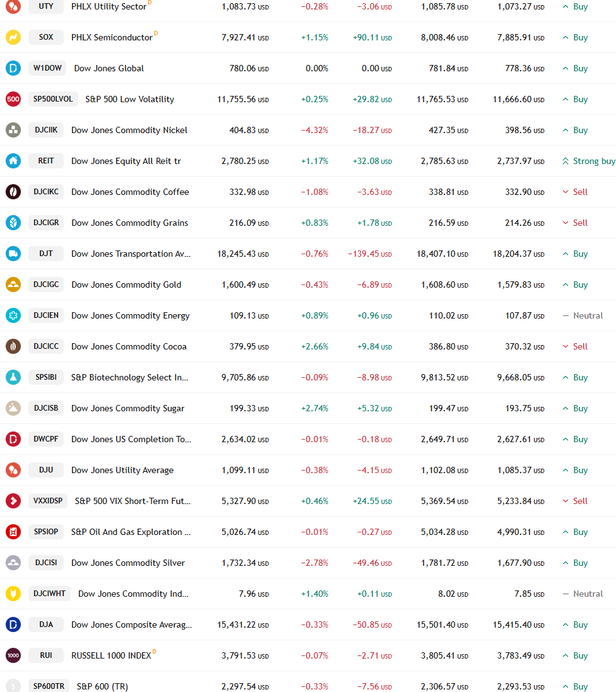Screen dimensions: 616x692
Task: Open Dow Jones Commodity Coffee link
Action: (x=130, y=192)
